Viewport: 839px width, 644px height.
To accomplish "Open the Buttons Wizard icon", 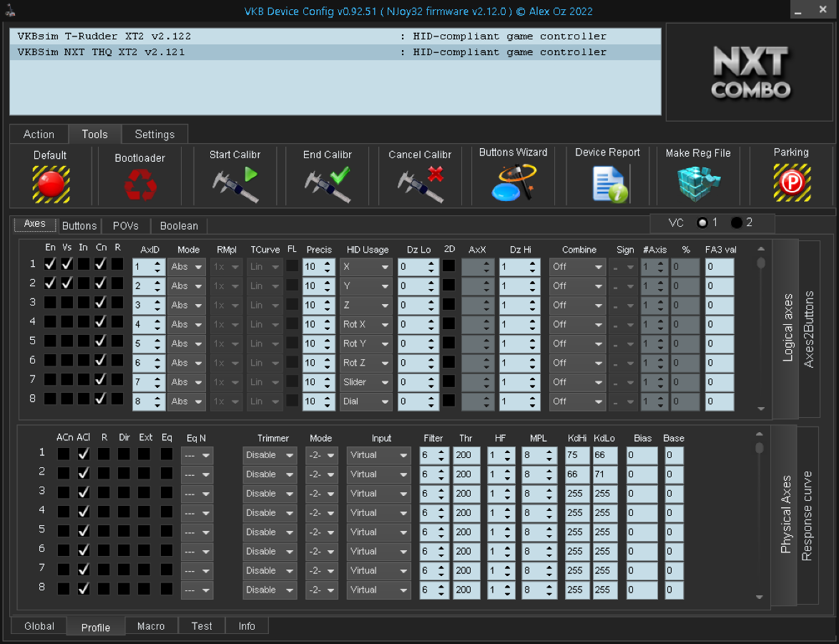I will point(514,182).
